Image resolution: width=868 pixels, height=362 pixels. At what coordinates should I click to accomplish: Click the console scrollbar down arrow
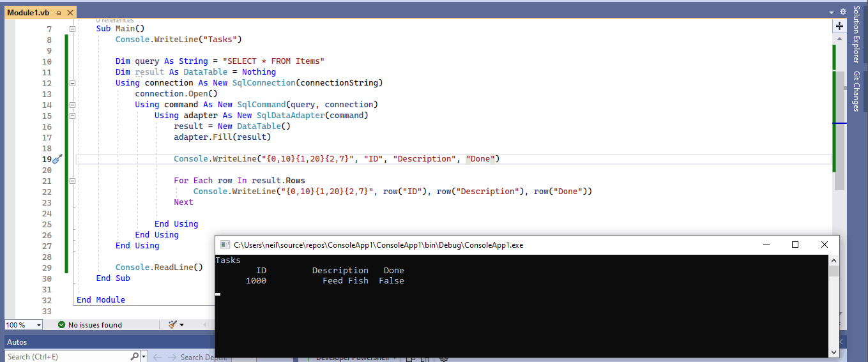834,352
